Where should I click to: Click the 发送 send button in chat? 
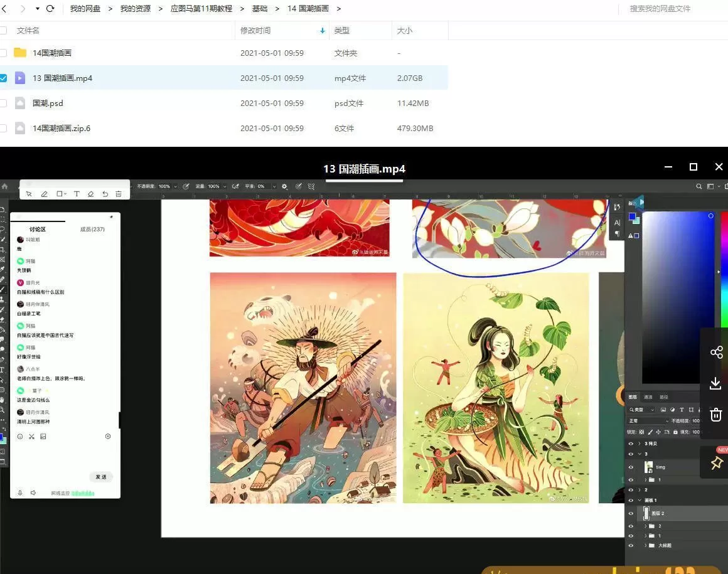pos(100,477)
